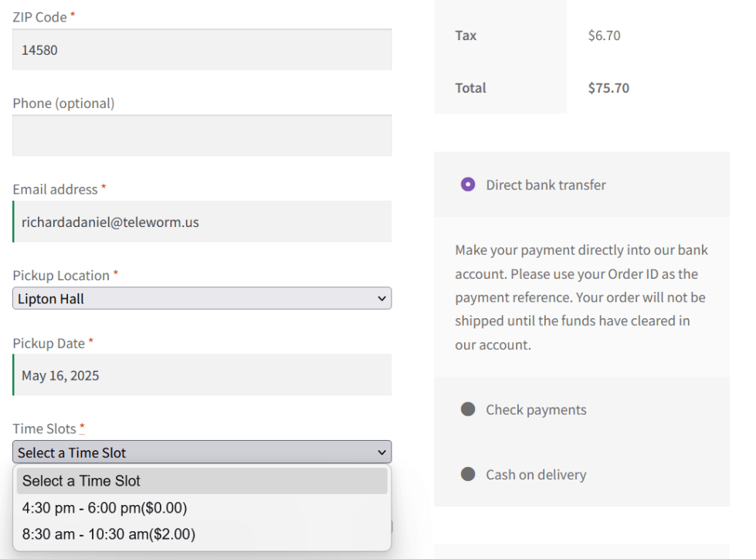Click the "Pickup Date" field label
This screenshot has width=756, height=559.
49,344
